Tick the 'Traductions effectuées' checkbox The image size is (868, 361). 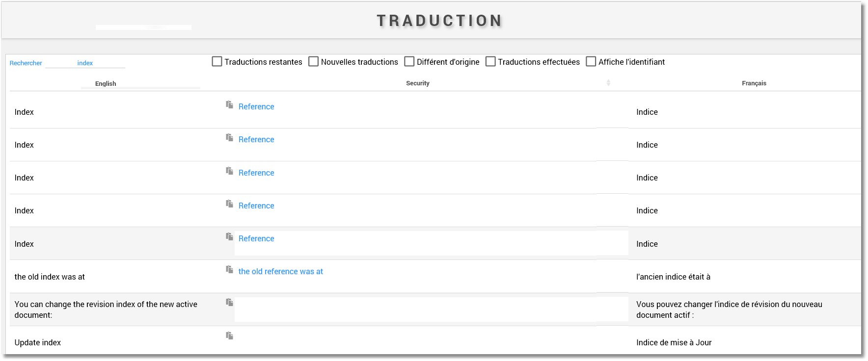(x=490, y=61)
